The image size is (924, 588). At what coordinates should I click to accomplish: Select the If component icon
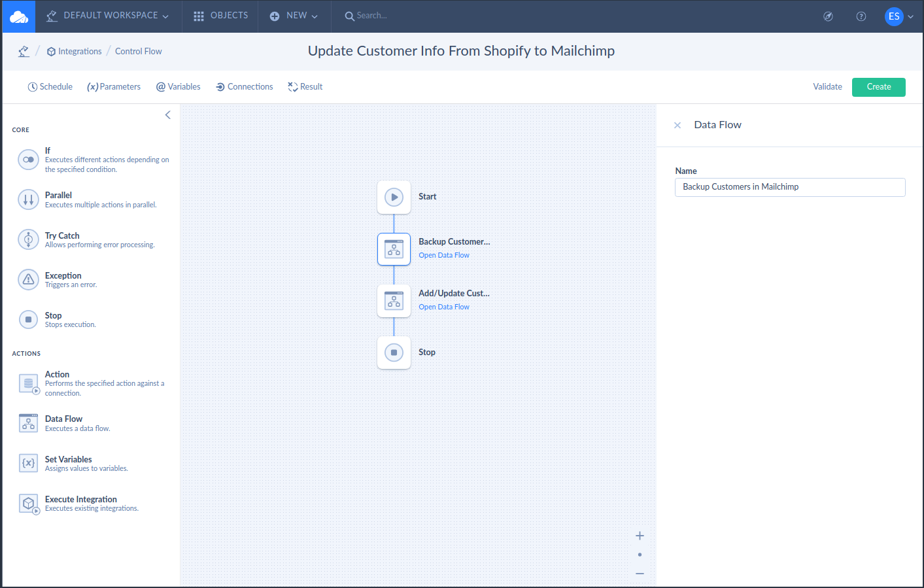coord(28,160)
